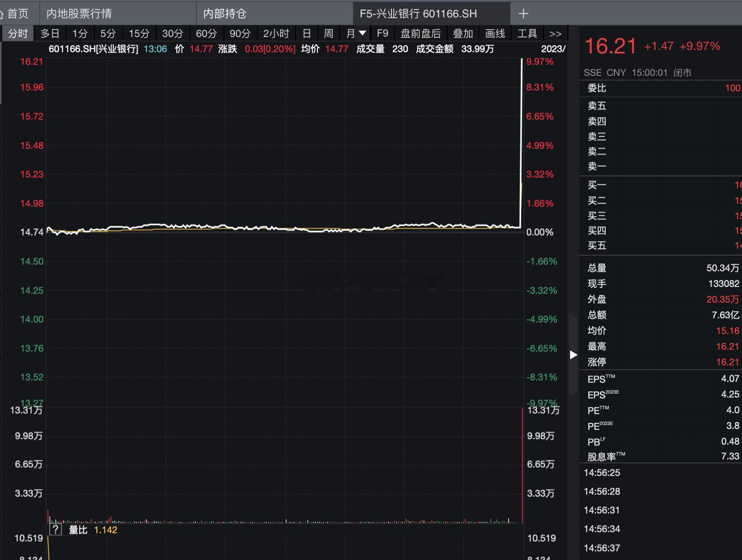Click the 量比 help question icon
The width and height of the screenshot is (742, 560).
click(x=55, y=530)
